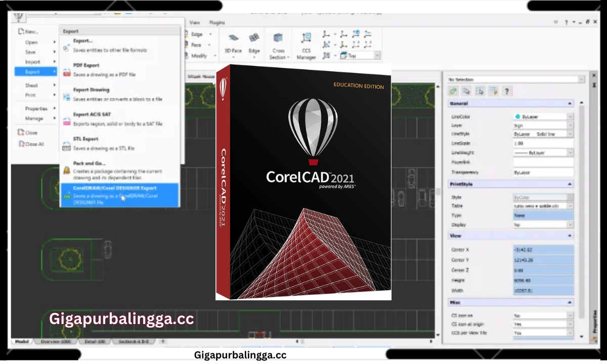The height and width of the screenshot is (364, 607).
Task: Switch to the Detail-100 sheet tab
Action: [96, 341]
